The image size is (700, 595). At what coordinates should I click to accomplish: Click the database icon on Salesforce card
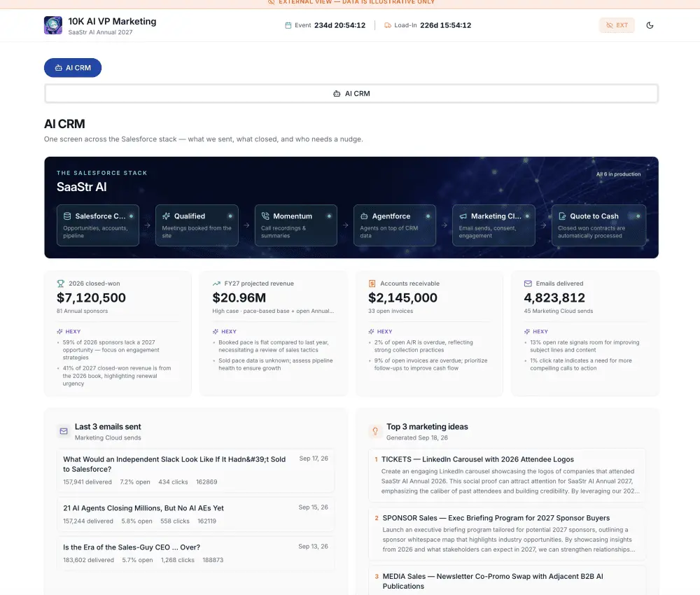click(67, 216)
